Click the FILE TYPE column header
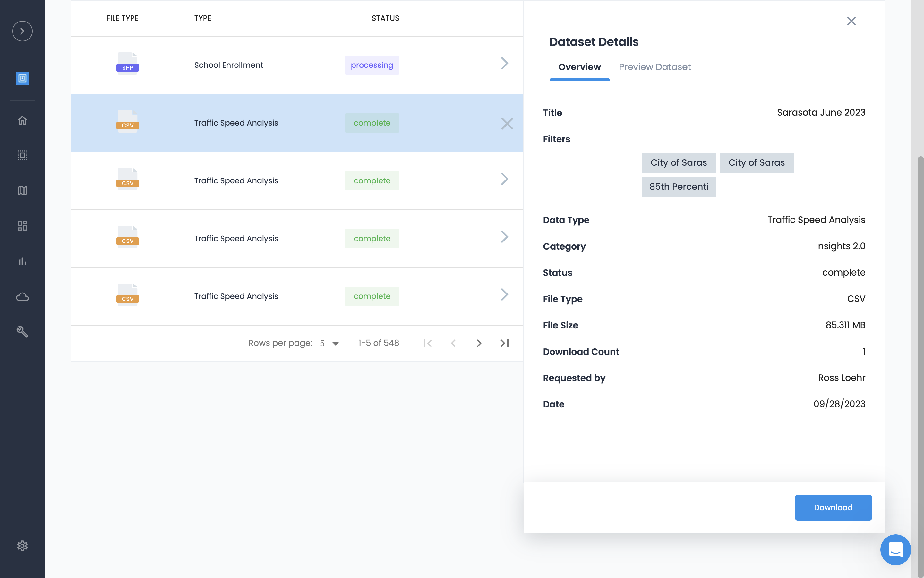Screen dimensions: 924x578 [x=122, y=18]
